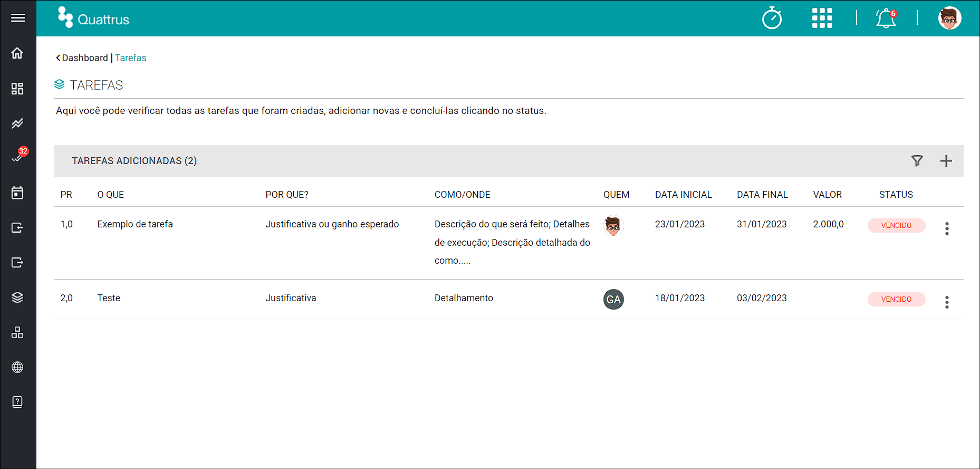Click date 03/02/2023
The height and width of the screenshot is (469, 980).
click(762, 298)
